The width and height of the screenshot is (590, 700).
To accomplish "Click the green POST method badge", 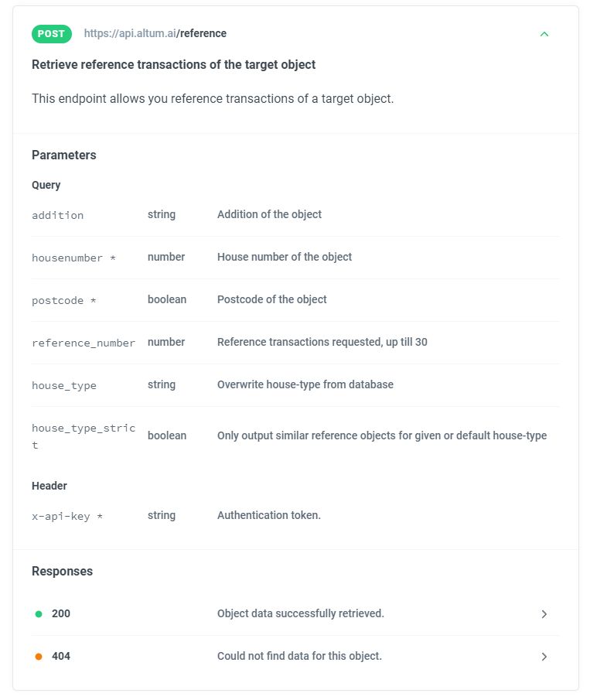I will coord(52,34).
